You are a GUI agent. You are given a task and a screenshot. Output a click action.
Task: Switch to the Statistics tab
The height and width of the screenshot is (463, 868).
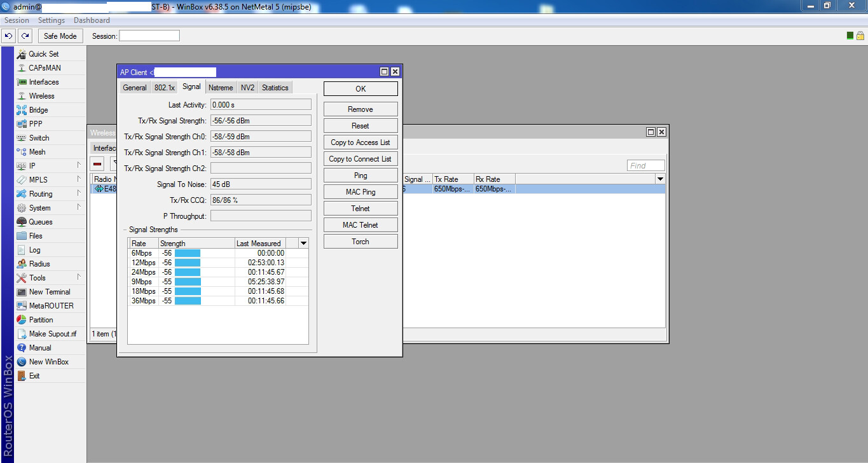[x=275, y=88]
